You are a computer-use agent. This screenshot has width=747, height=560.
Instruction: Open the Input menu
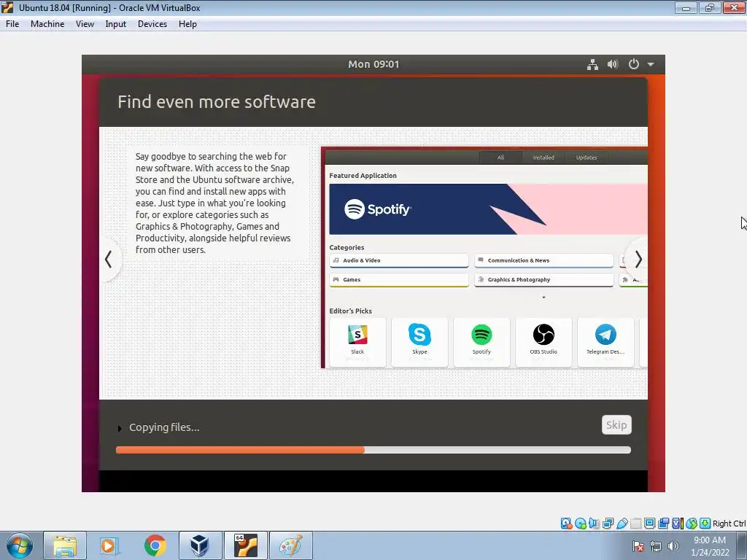[116, 24]
